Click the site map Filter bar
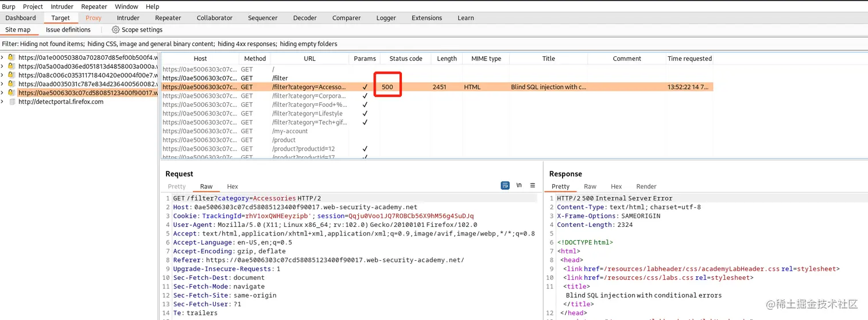The width and height of the screenshot is (868, 320). (x=434, y=44)
